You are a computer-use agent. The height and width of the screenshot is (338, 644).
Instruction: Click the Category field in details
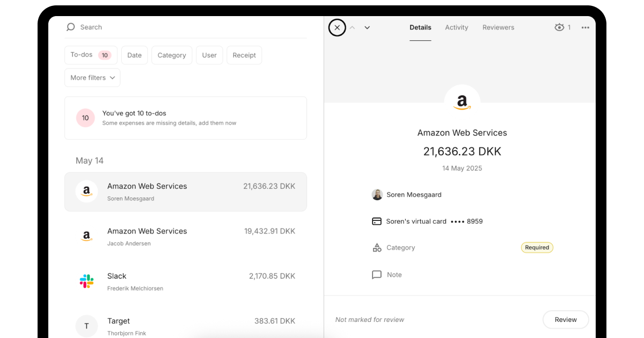(x=462, y=248)
